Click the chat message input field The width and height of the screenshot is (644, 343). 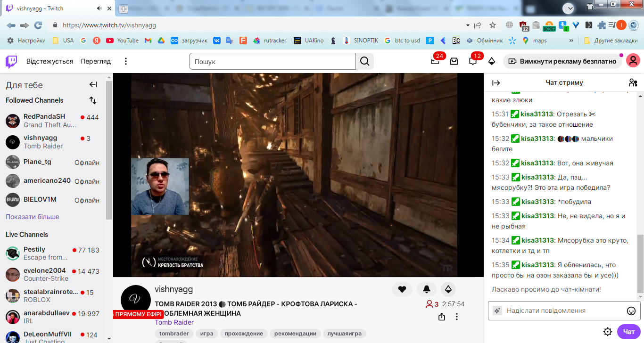564,311
